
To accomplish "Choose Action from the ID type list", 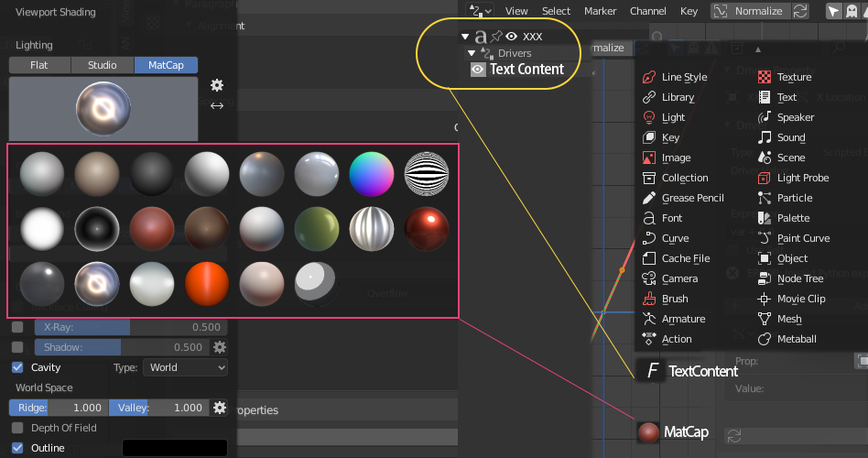I will pyautogui.click(x=667, y=339).
